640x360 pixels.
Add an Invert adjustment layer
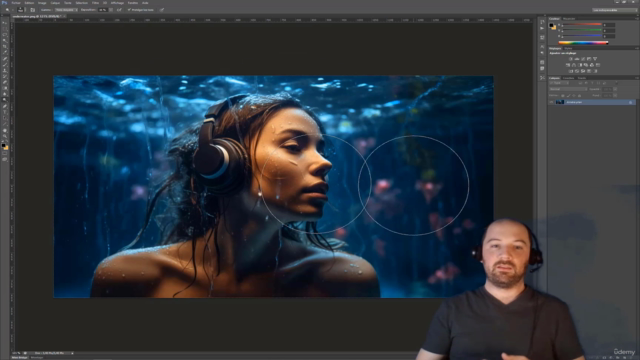coord(571,71)
